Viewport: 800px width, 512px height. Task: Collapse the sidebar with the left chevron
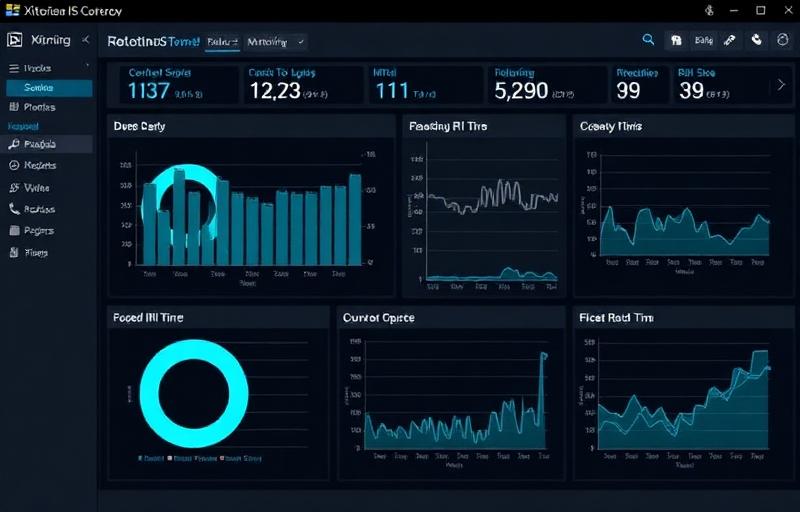(85, 40)
